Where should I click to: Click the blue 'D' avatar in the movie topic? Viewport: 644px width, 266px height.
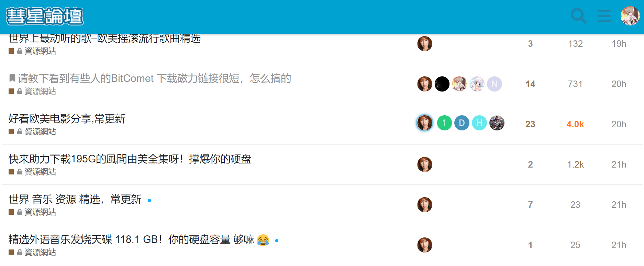click(x=462, y=123)
